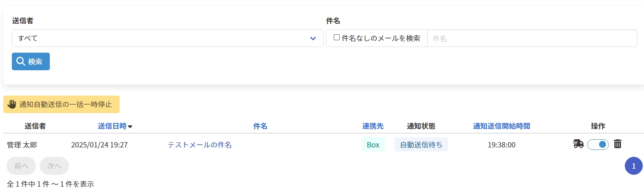Screen dimensions: 644x194
Task: Check the 件名なしのメールを検索 checkbox
Action: [x=337, y=38]
